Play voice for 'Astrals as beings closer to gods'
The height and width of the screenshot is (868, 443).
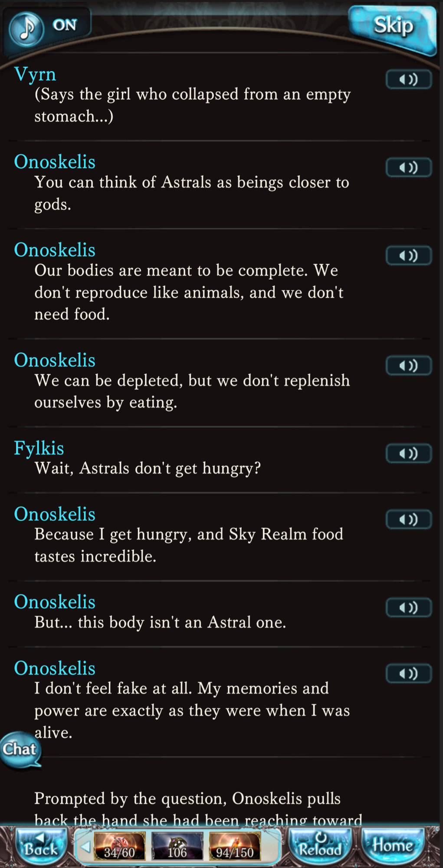tap(408, 168)
